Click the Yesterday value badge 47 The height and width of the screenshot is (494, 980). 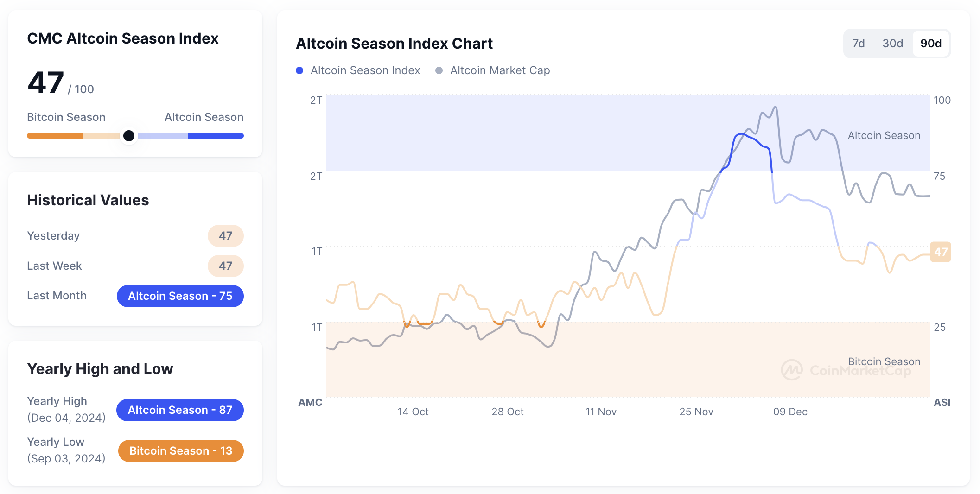(x=225, y=236)
